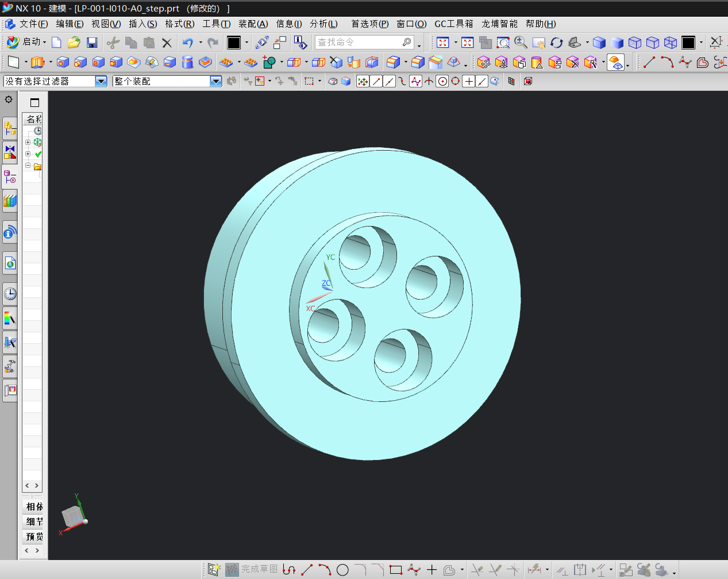The height and width of the screenshot is (579, 728).
Task: Click the resource bar settings gear
Action: coord(9,99)
